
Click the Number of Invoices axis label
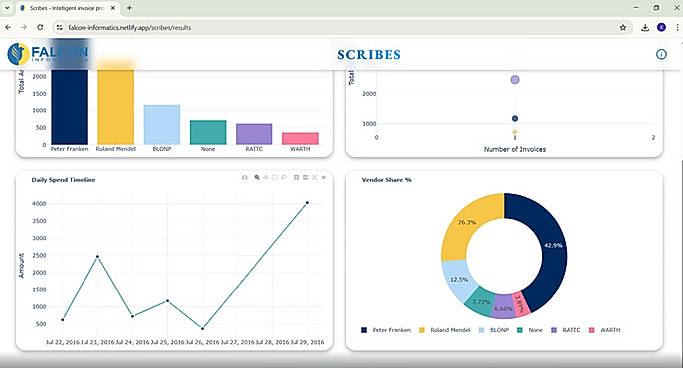click(x=515, y=149)
